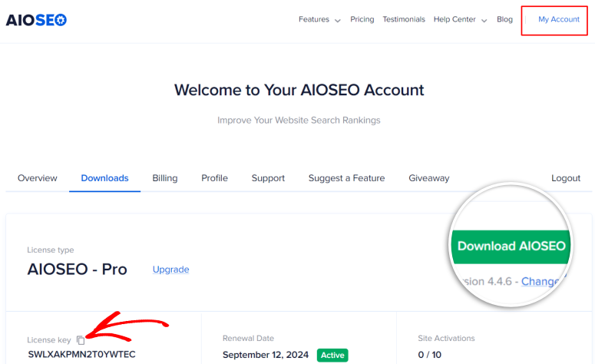The image size is (595, 364).
Task: Open the Blog link
Action: (x=504, y=20)
